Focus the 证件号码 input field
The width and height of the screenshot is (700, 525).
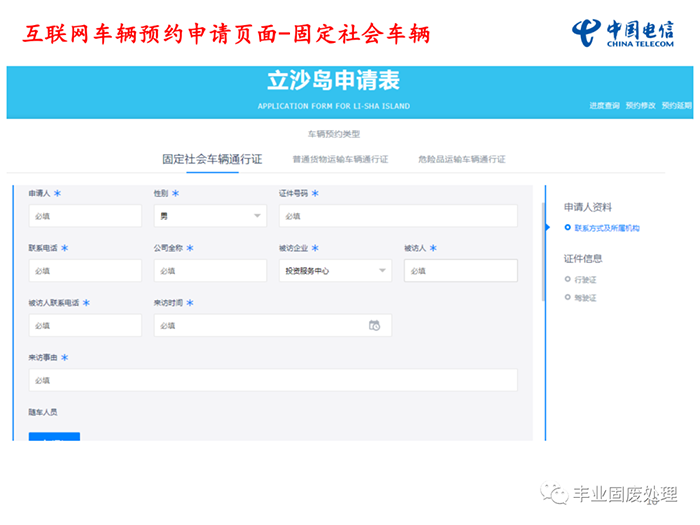(x=398, y=216)
